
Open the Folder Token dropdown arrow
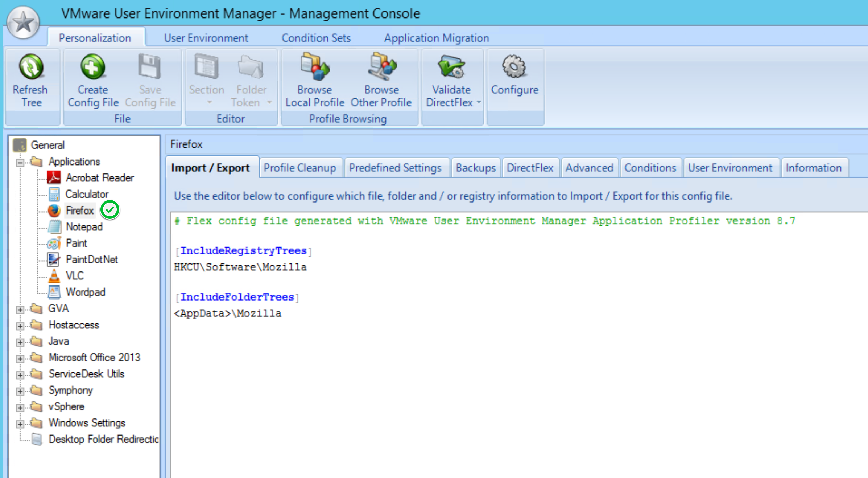point(269,102)
